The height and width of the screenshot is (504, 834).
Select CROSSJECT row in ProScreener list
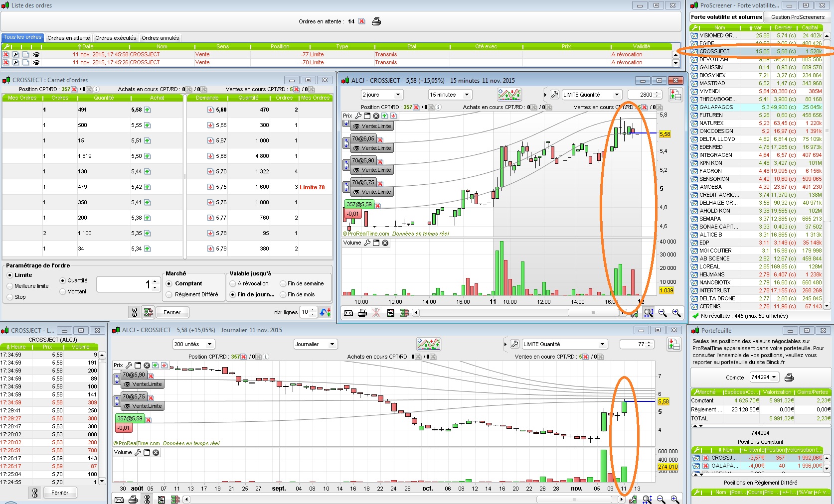point(756,51)
